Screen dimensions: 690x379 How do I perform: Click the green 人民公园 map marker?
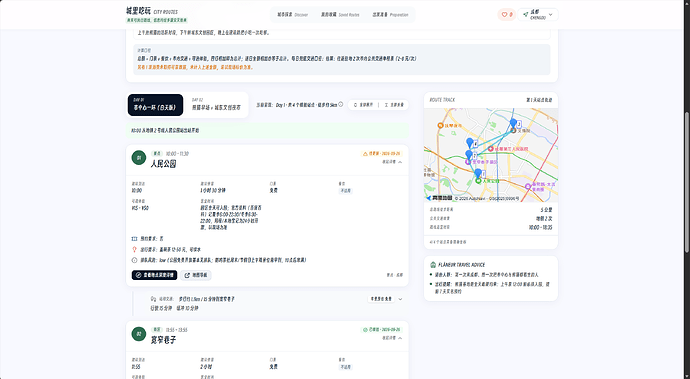tap(478, 180)
